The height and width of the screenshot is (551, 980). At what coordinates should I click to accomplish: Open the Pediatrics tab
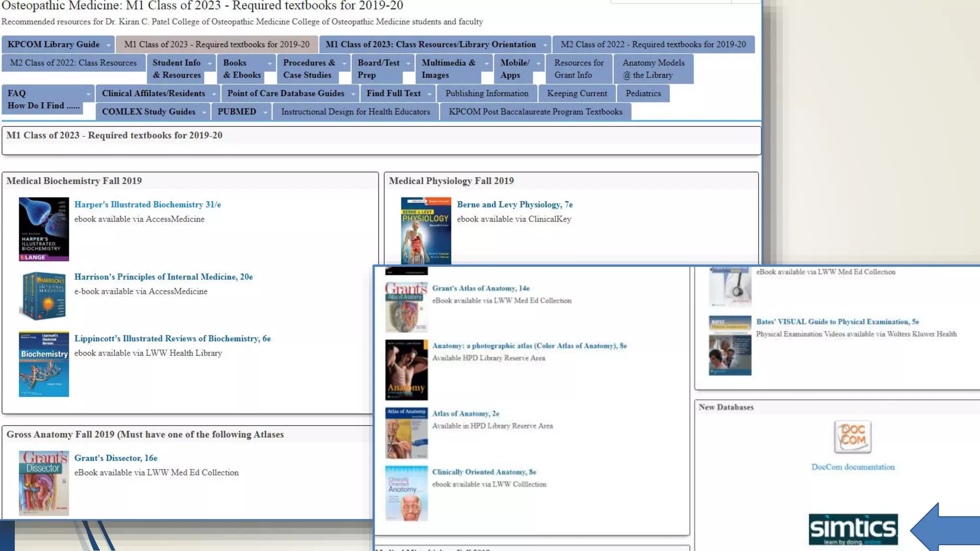coord(643,93)
